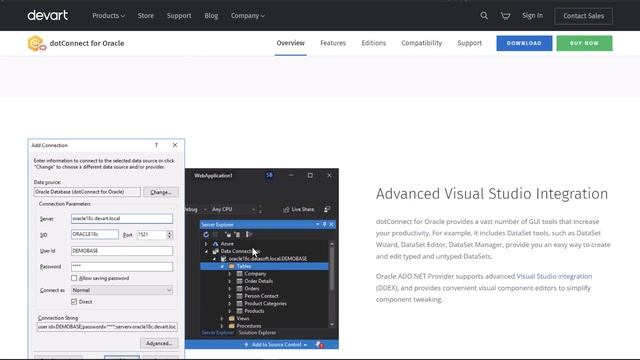Toggle Allow saving password checkbox
The image size is (640, 360).
(x=74, y=278)
